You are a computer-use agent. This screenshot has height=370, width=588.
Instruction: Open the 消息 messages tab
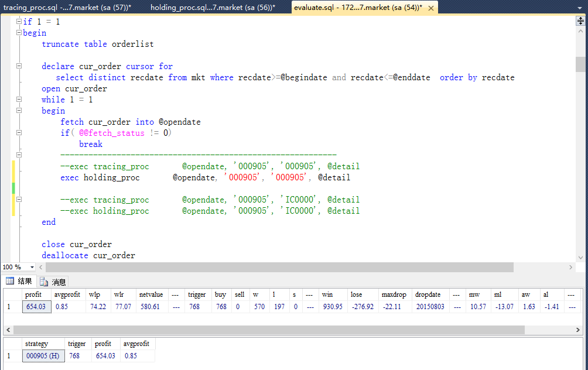54,282
